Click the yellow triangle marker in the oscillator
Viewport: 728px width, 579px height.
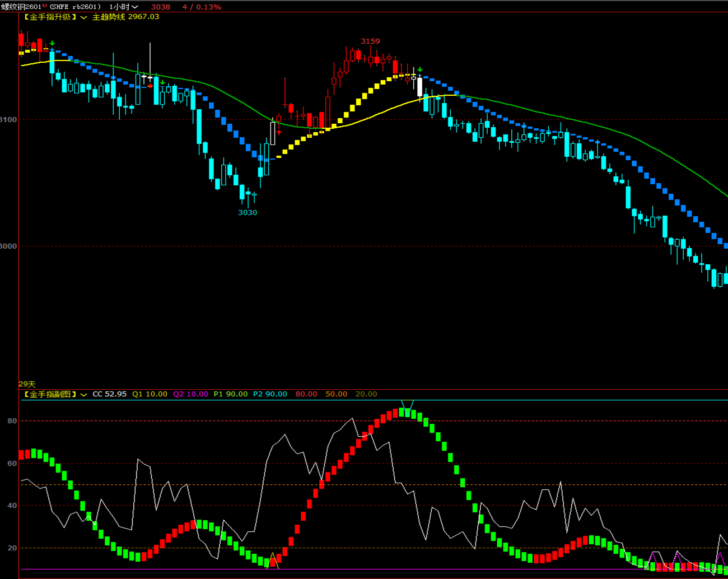(x=273, y=561)
